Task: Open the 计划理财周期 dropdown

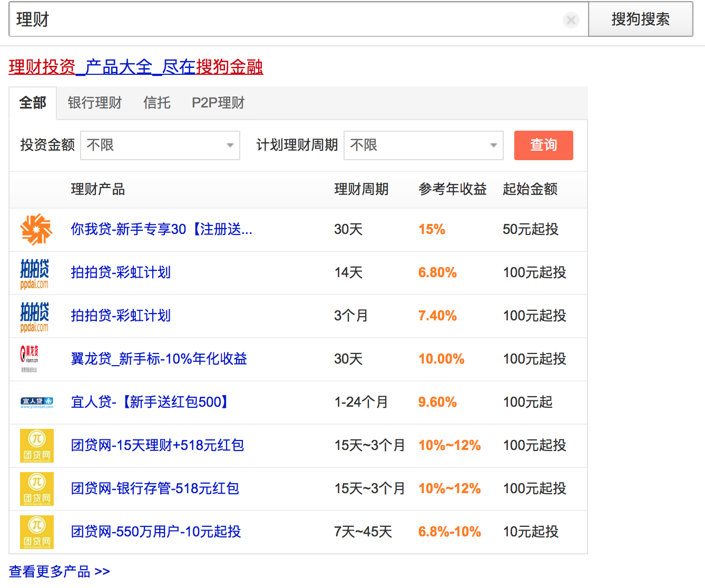Action: coord(424,145)
